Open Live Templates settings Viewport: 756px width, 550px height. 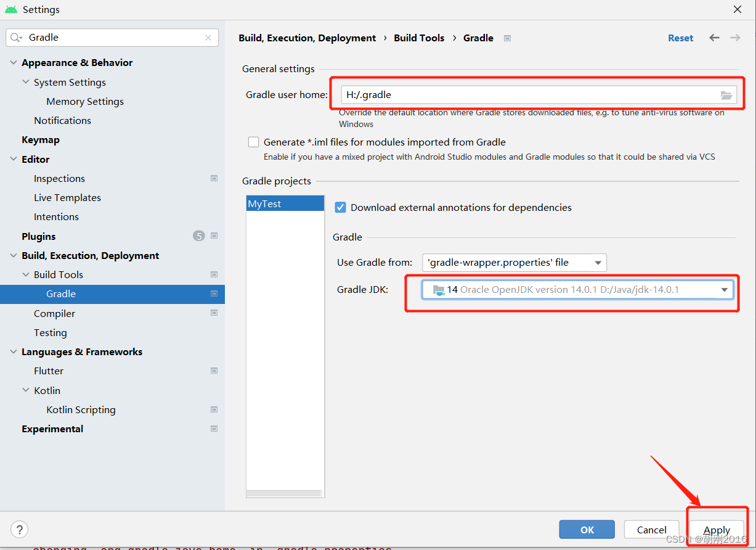67,197
